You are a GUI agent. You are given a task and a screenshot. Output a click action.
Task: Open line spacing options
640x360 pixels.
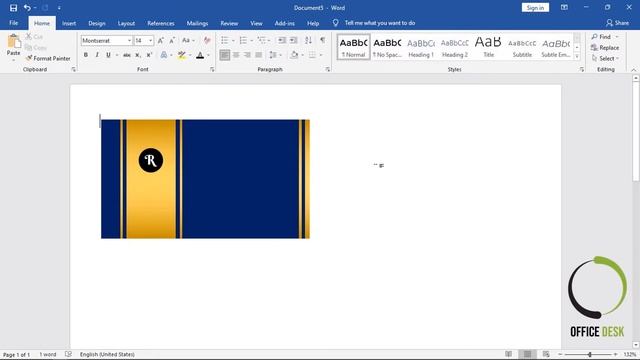click(x=273, y=55)
